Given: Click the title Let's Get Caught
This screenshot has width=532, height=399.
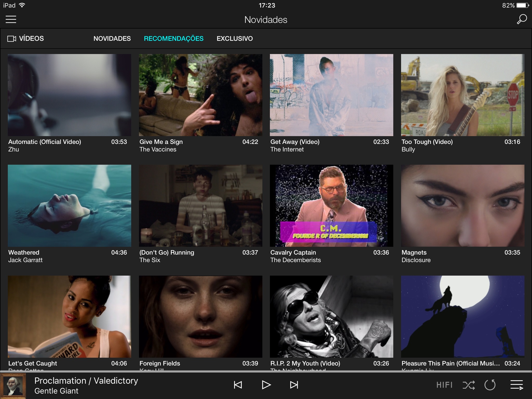Looking at the screenshot, I should 33,363.
